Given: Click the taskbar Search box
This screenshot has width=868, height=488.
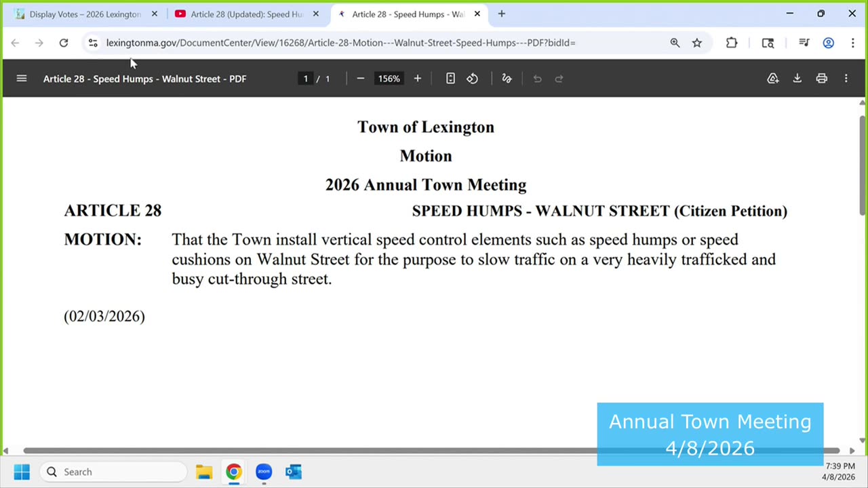Looking at the screenshot, I should 113,472.
